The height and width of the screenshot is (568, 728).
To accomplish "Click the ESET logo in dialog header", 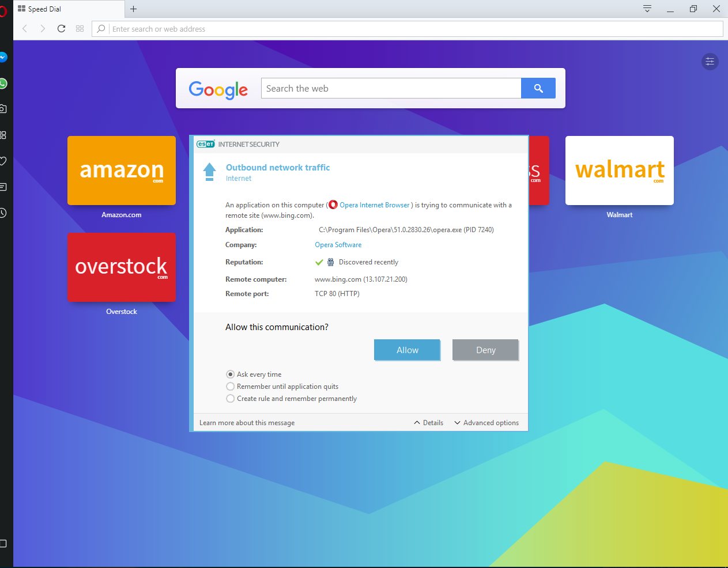I will (205, 144).
